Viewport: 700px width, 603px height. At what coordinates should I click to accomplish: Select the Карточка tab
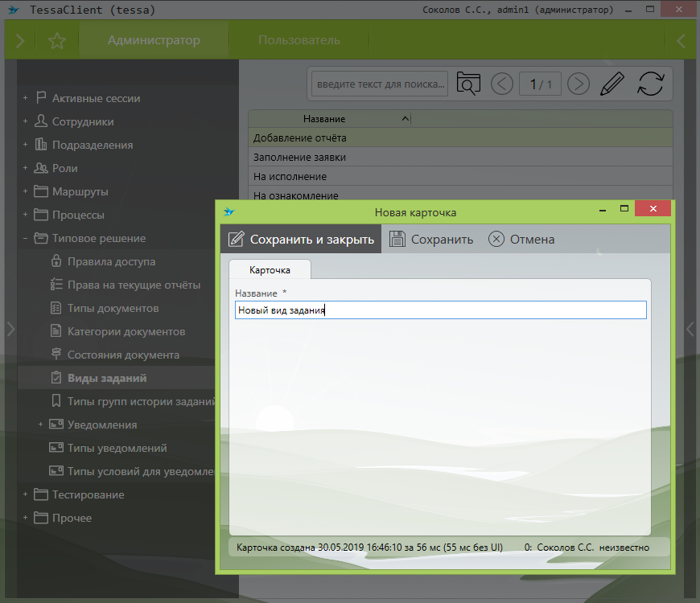coord(270,270)
